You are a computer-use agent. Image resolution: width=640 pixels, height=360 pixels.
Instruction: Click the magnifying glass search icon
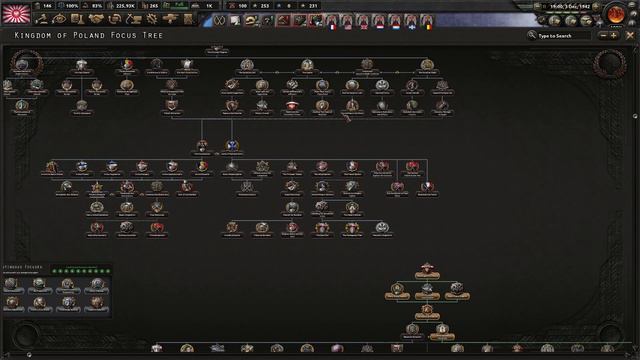coord(531,36)
